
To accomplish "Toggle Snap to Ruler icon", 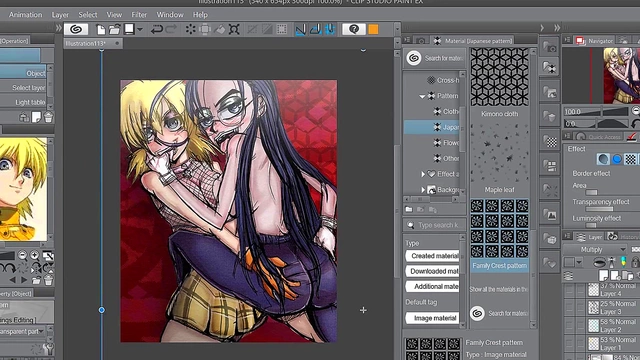I will coord(300,29).
